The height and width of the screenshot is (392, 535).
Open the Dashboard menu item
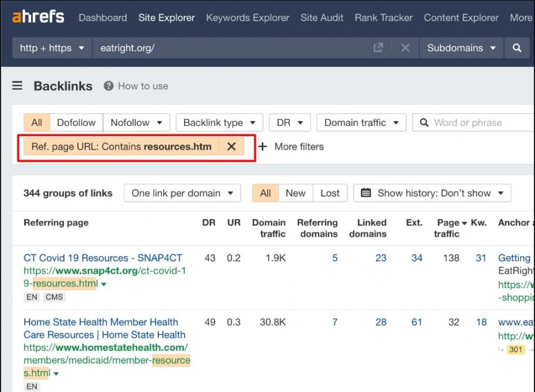[x=103, y=18]
